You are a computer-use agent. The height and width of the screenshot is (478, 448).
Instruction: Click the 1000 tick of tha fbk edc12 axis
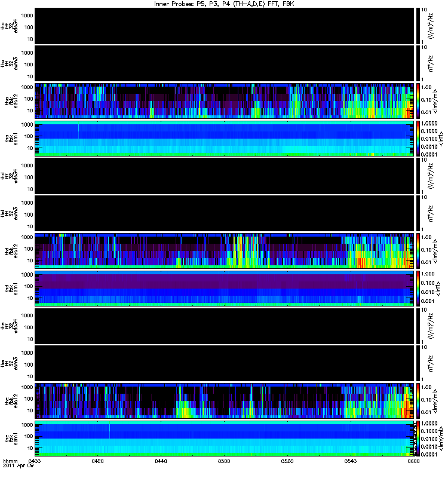[27, 87]
